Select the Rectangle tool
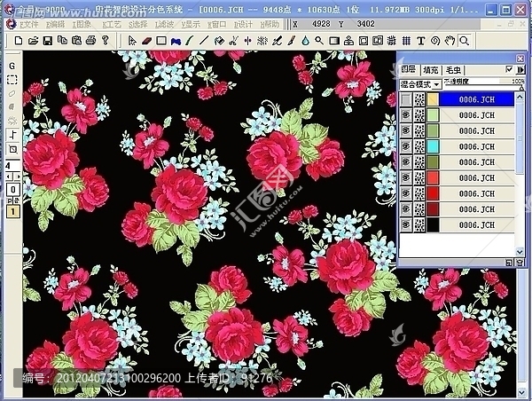Screen dimensions: 532x401 pos(161,41)
